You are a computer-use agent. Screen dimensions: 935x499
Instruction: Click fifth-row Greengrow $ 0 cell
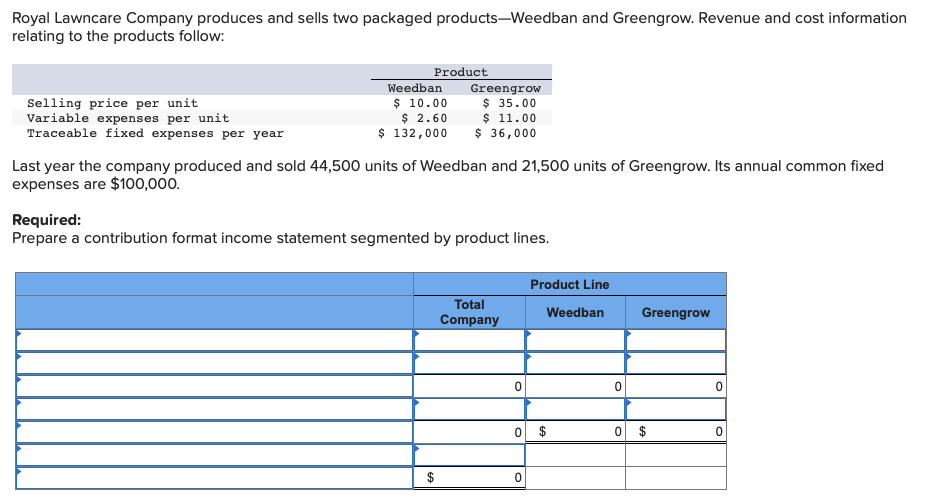point(676,432)
